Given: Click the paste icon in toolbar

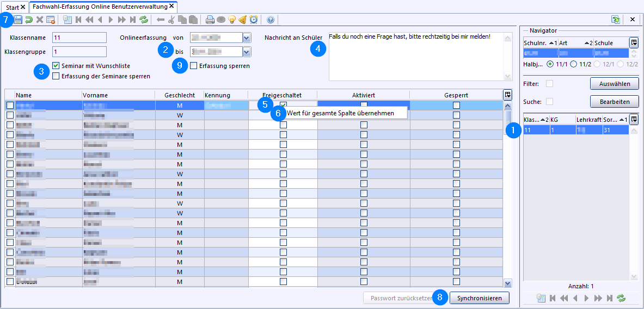Looking at the screenshot, I should coord(193,19).
